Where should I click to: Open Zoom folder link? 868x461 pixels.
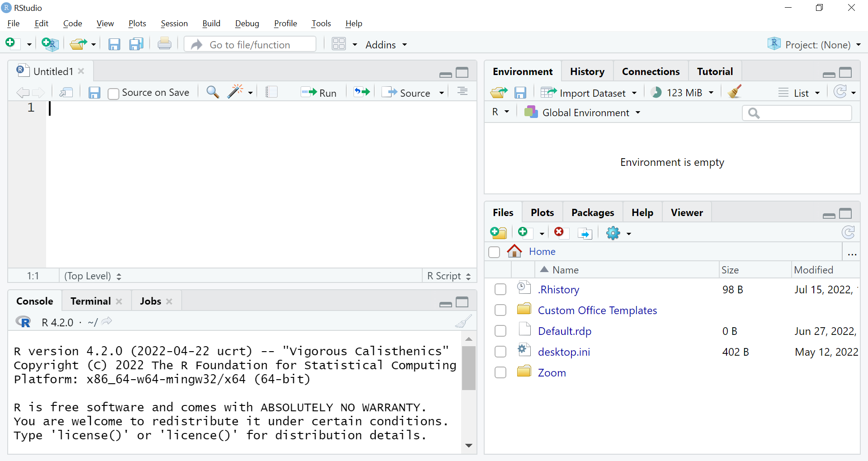click(552, 372)
